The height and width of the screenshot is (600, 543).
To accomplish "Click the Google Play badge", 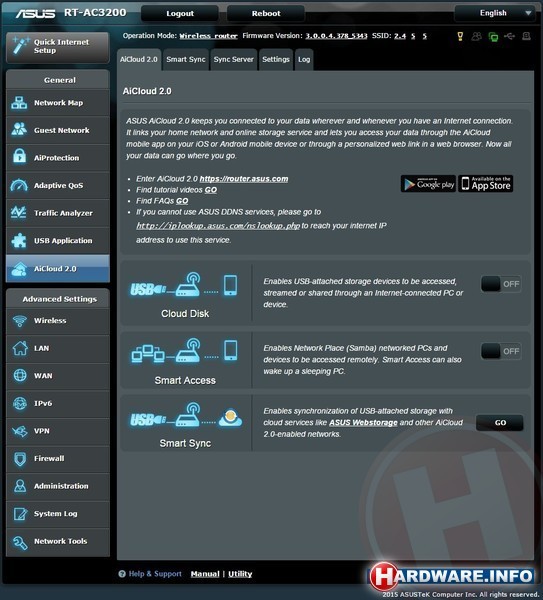I will (x=428, y=184).
